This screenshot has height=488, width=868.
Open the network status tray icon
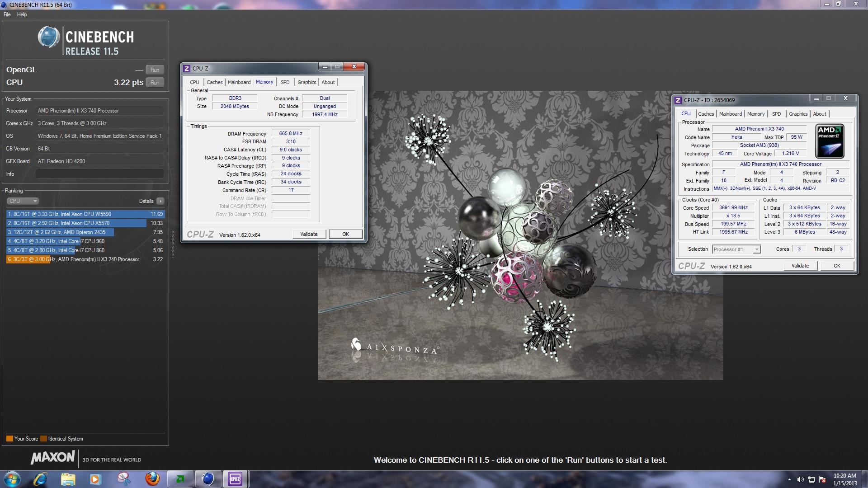coord(811,479)
